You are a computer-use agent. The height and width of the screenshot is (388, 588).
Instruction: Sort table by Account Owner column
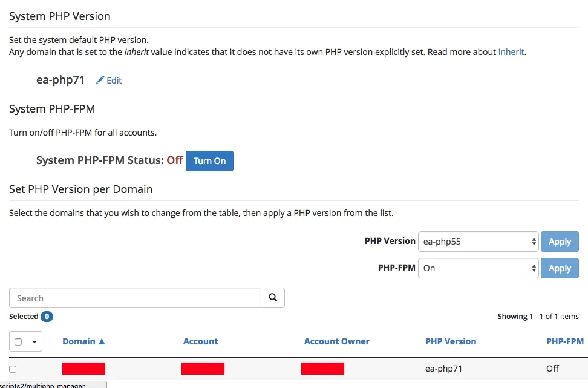(x=336, y=341)
